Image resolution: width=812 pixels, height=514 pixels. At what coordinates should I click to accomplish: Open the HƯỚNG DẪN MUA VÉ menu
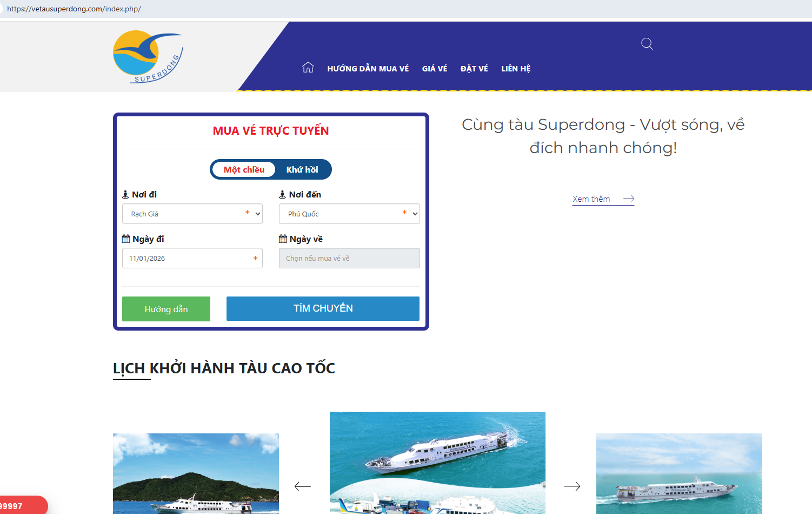pyautogui.click(x=368, y=69)
